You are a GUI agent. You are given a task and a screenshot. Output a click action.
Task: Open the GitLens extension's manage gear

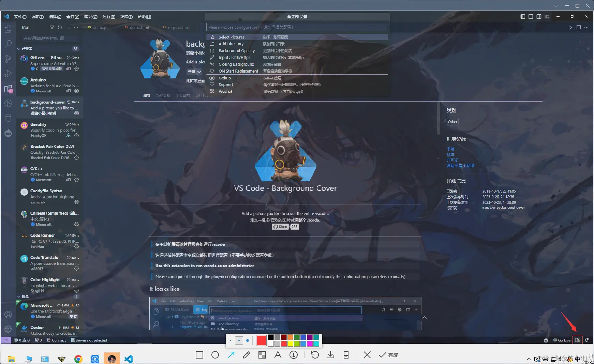[x=76, y=69]
